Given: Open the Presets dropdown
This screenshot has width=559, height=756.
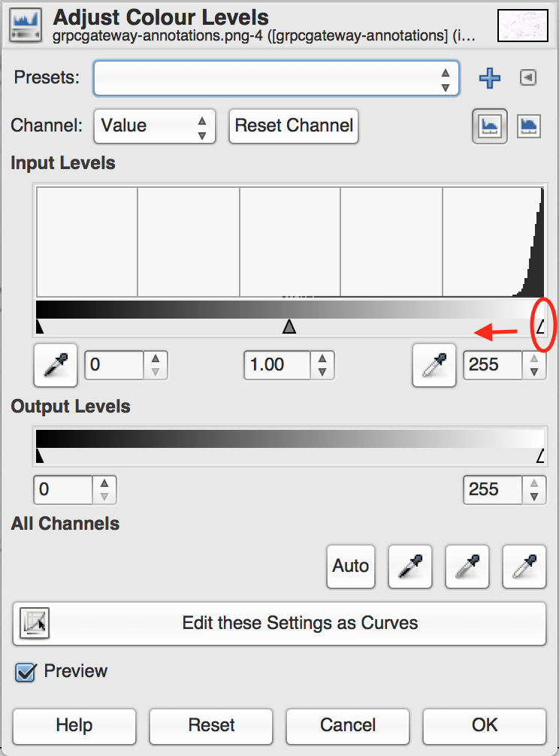Looking at the screenshot, I should (276, 78).
